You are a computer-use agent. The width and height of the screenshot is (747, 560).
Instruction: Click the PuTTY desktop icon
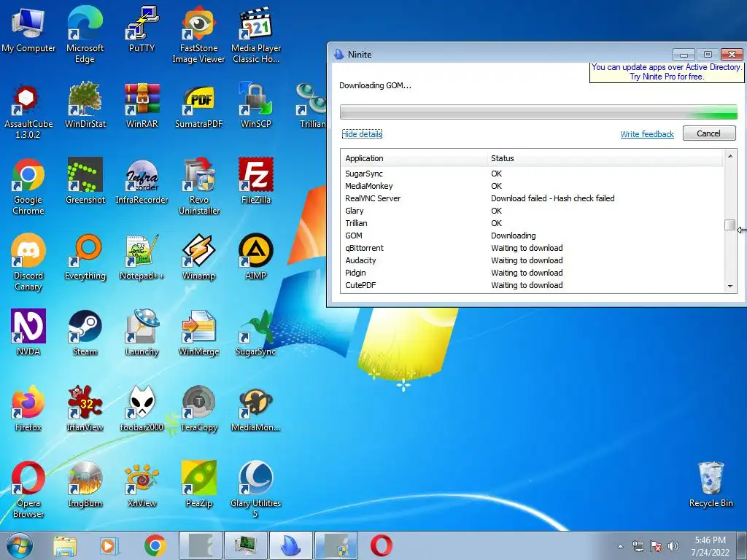point(142,29)
